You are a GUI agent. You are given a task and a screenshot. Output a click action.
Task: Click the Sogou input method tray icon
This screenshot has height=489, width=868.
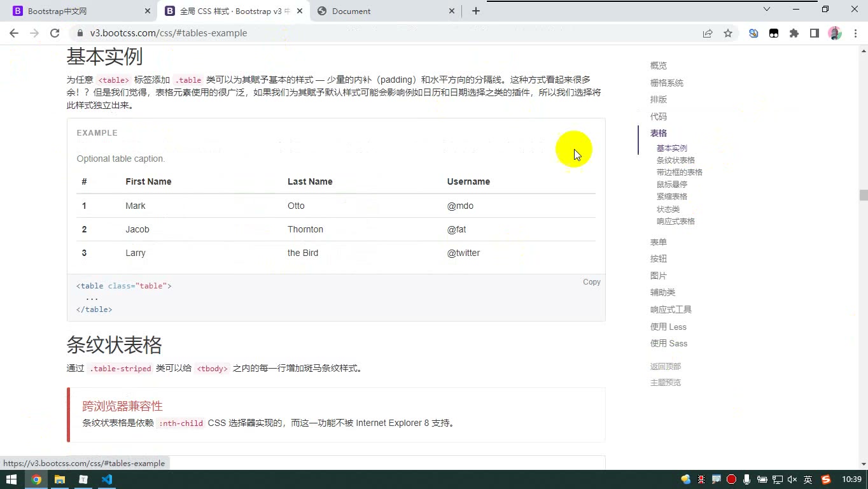pyautogui.click(x=826, y=479)
